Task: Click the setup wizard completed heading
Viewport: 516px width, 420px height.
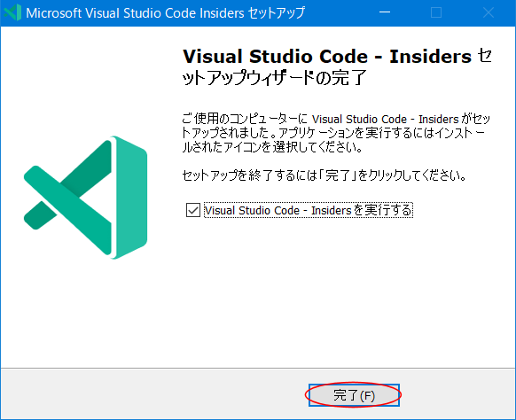Action: pos(337,66)
